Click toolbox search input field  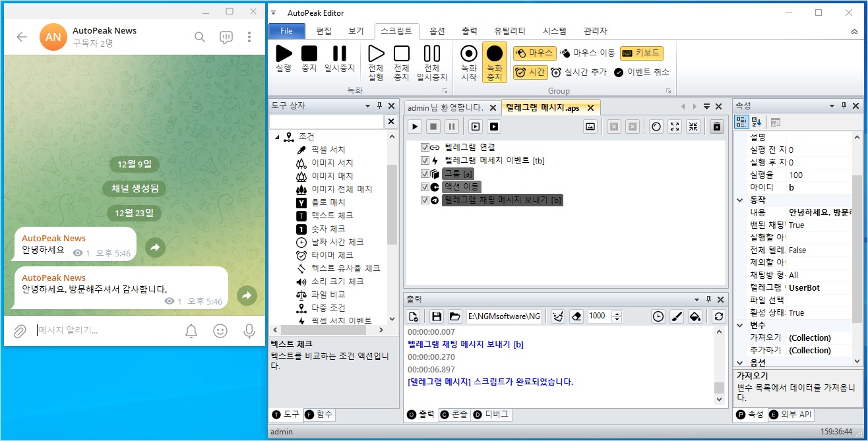[x=326, y=122]
